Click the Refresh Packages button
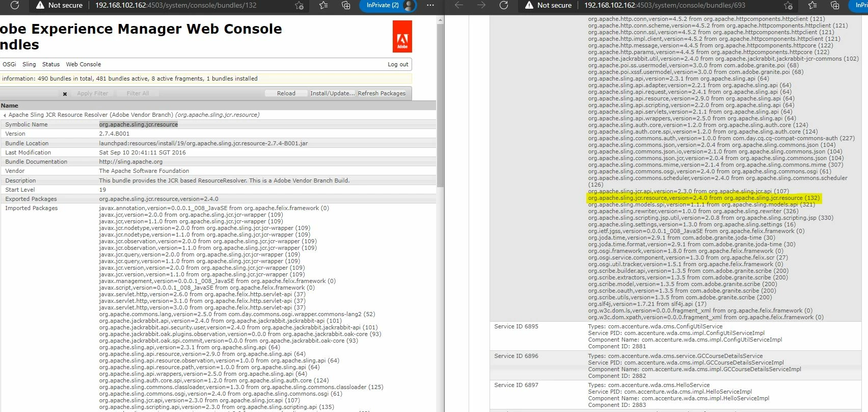The image size is (868, 412). (382, 93)
